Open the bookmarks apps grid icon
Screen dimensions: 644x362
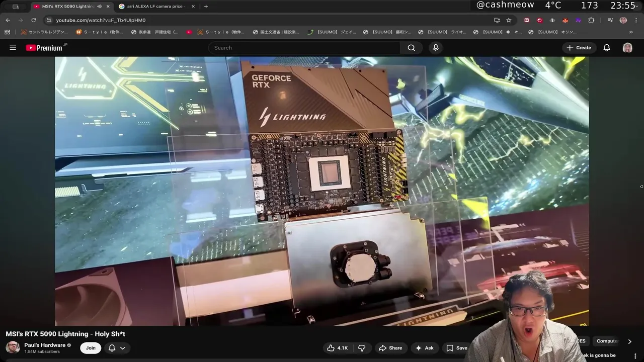pos(7,32)
